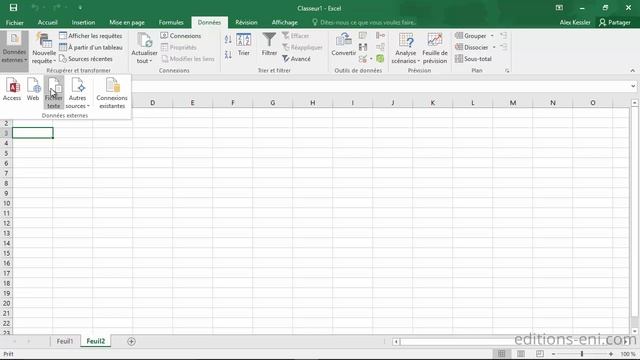Click À partir d'un tableau
This screenshot has height=360, width=640.
[91, 47]
